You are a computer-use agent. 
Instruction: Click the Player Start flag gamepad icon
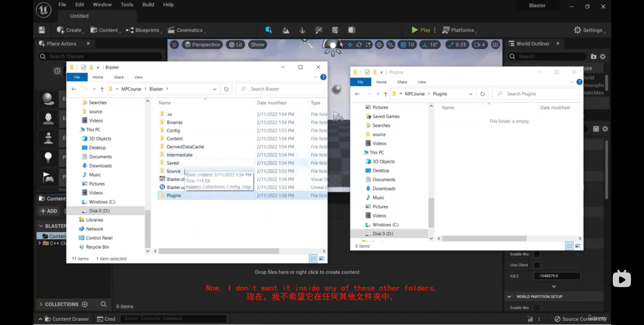click(x=48, y=177)
